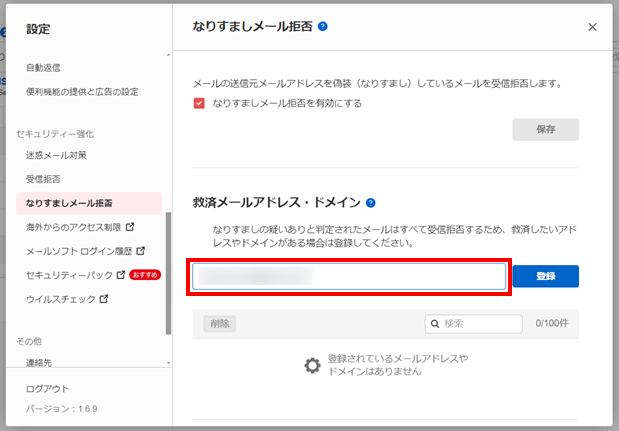Click the 削除 button
619x431 pixels.
click(x=220, y=324)
